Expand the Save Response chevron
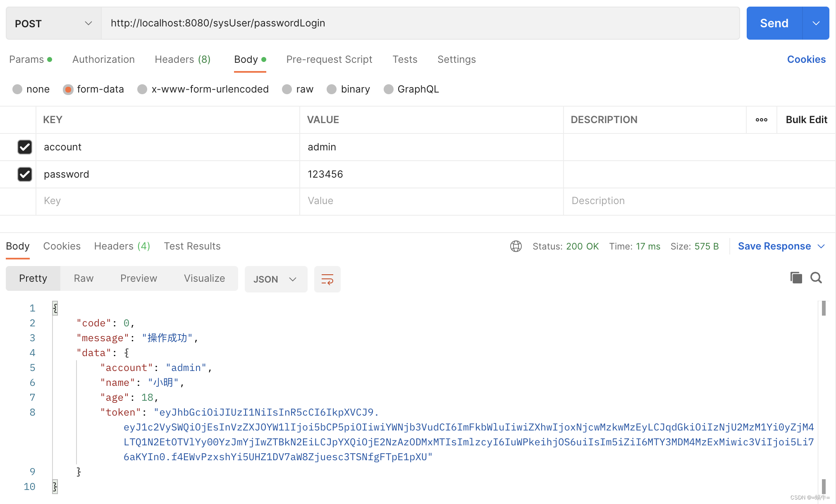The image size is (836, 504). [x=821, y=246]
